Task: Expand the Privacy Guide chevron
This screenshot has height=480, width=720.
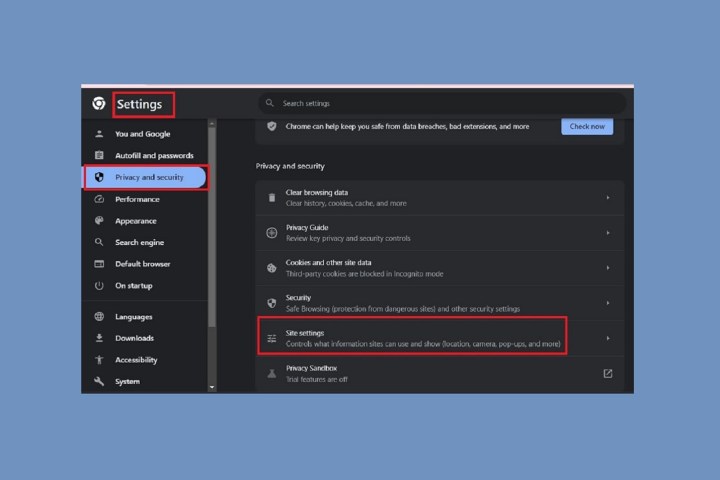Action: tap(608, 233)
